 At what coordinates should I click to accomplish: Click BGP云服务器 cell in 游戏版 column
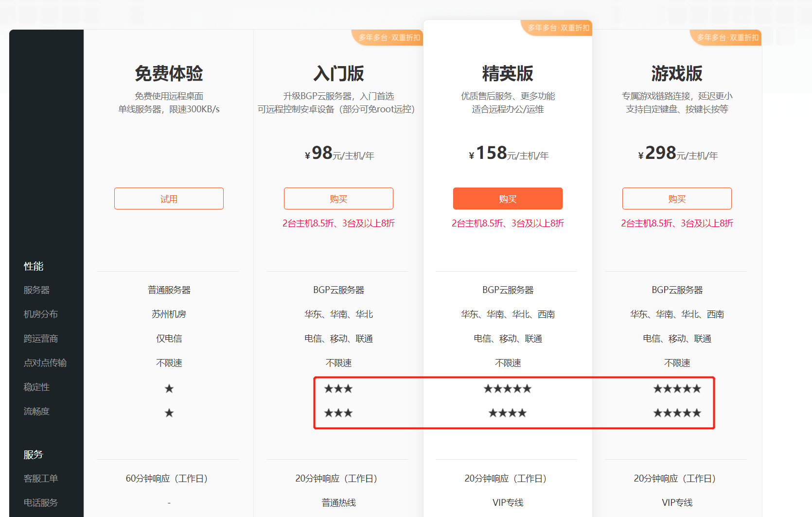point(677,290)
